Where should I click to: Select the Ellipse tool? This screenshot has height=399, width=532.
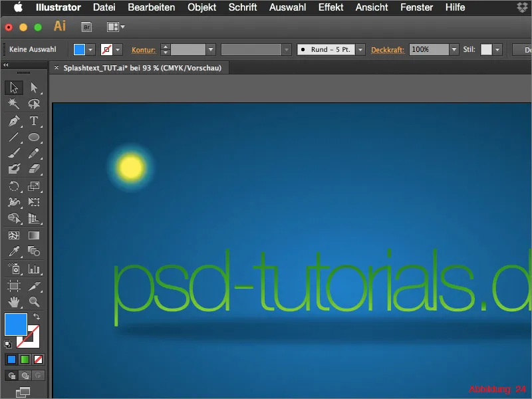point(34,137)
